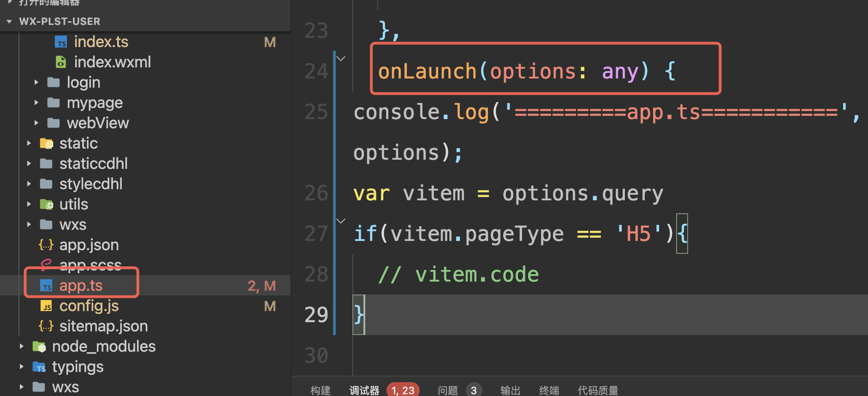This screenshot has width=868, height=396.
Task: Click the M status marker next to index.ts
Action: [270, 42]
